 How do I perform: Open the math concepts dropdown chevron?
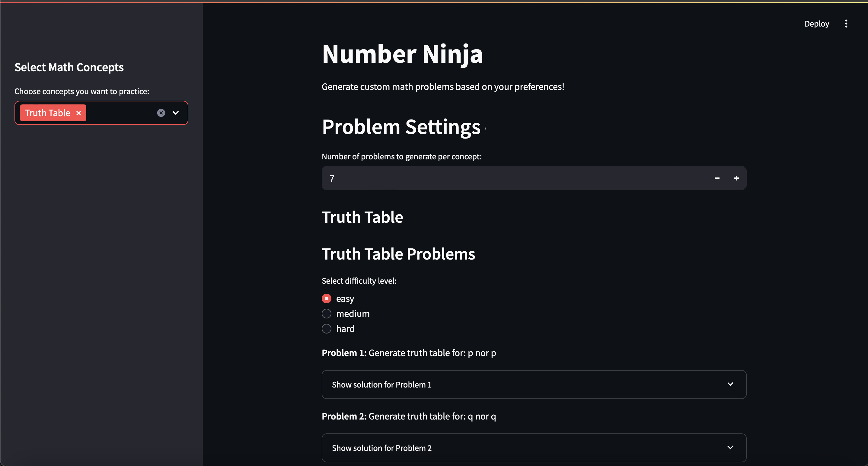pos(176,113)
